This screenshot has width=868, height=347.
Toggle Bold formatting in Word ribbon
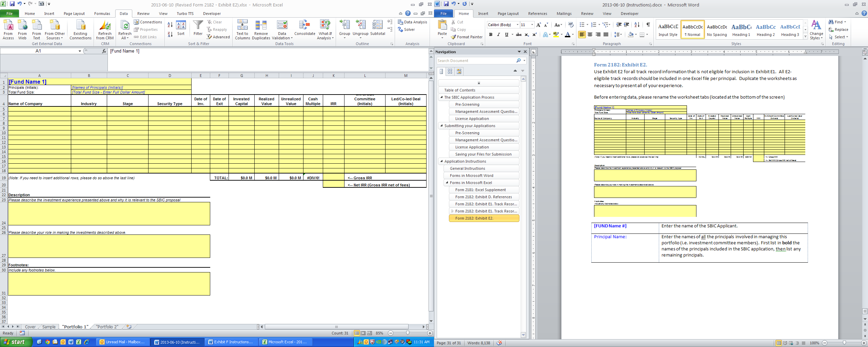491,35
